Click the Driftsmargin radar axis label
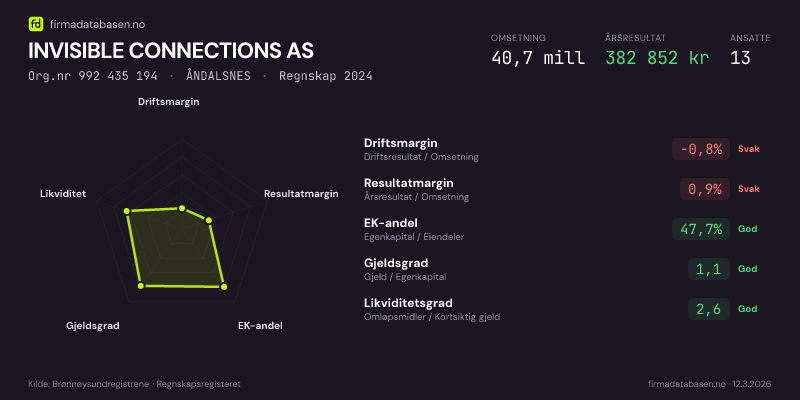Image resolution: width=800 pixels, height=400 pixels. pos(182,102)
